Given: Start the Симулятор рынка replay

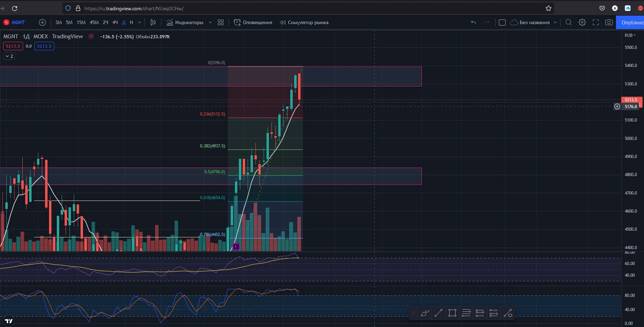Looking at the screenshot, I should point(304,22).
